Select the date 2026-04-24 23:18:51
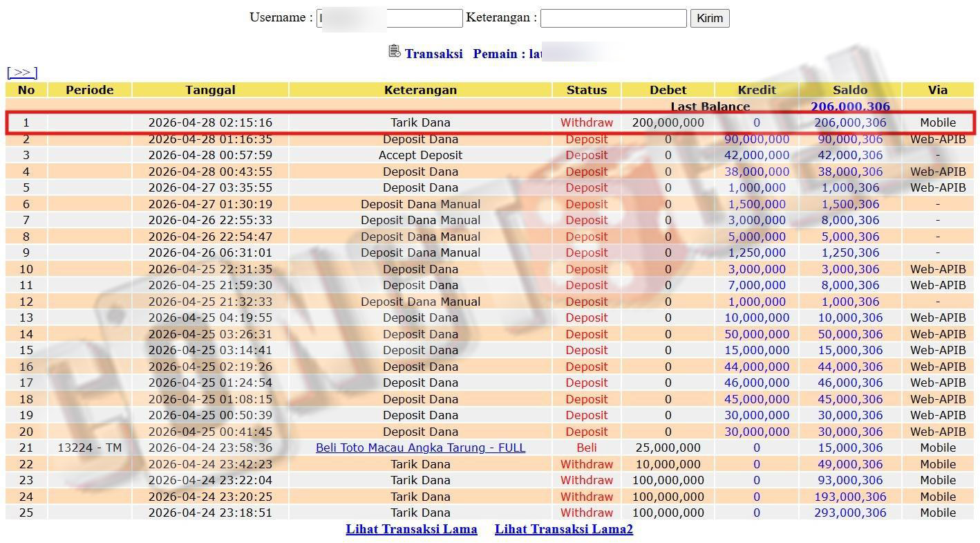 pyautogui.click(x=210, y=513)
